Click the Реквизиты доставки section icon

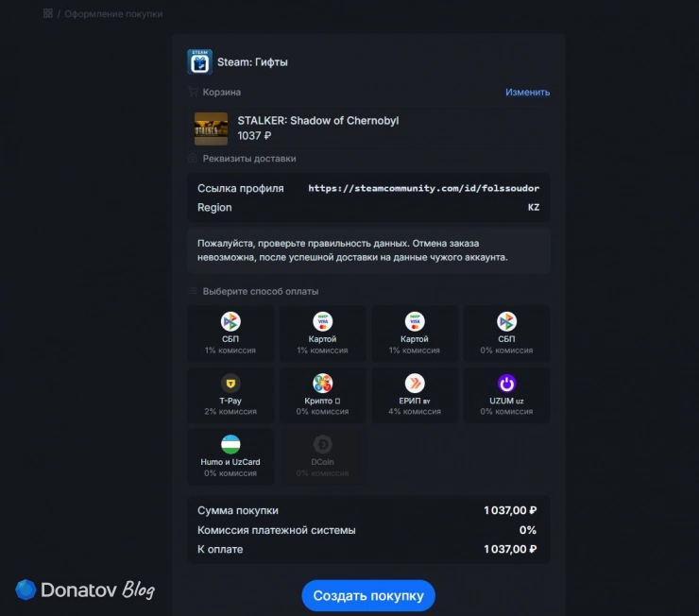coord(193,158)
